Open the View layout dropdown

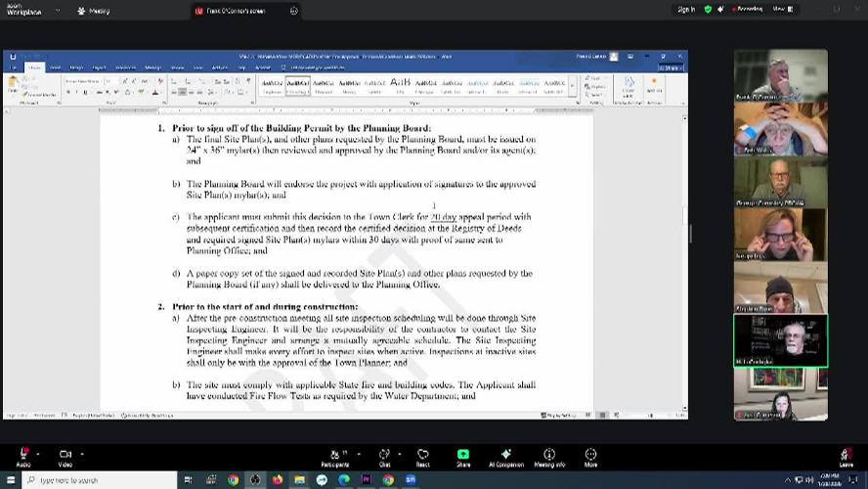[781, 10]
